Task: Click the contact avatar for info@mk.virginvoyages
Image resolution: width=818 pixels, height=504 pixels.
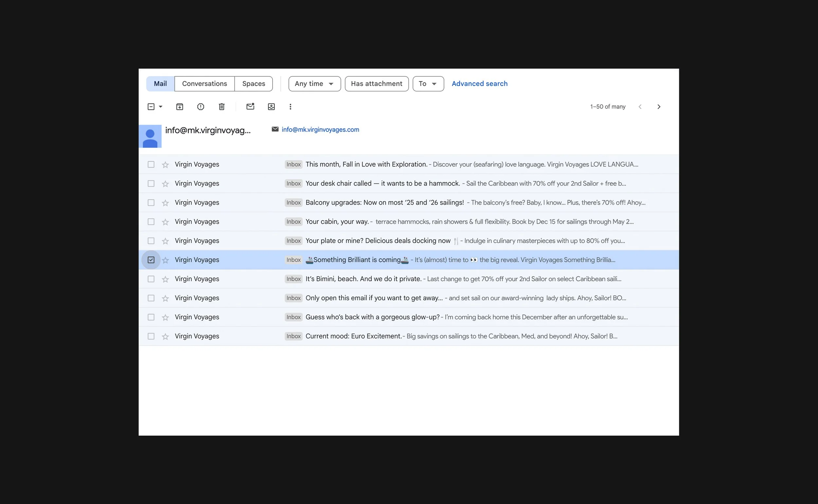Action: pos(150,136)
